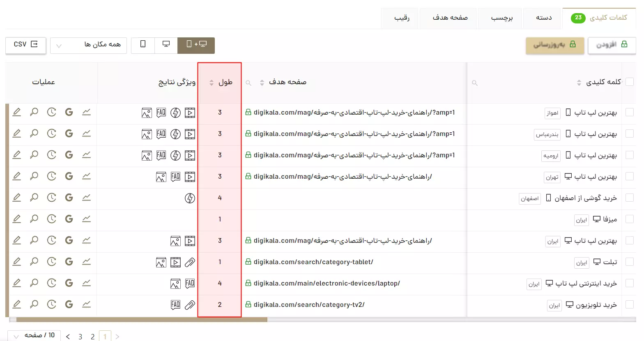Sort by طول column

212,83
